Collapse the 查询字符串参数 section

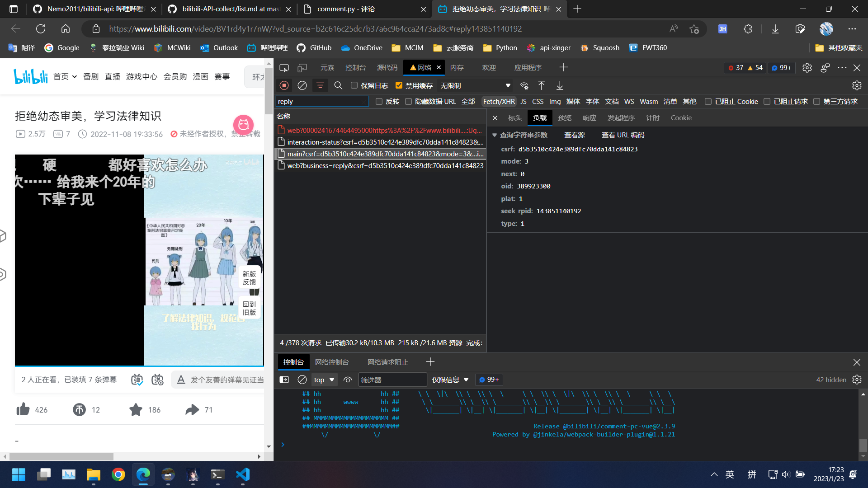tap(494, 135)
